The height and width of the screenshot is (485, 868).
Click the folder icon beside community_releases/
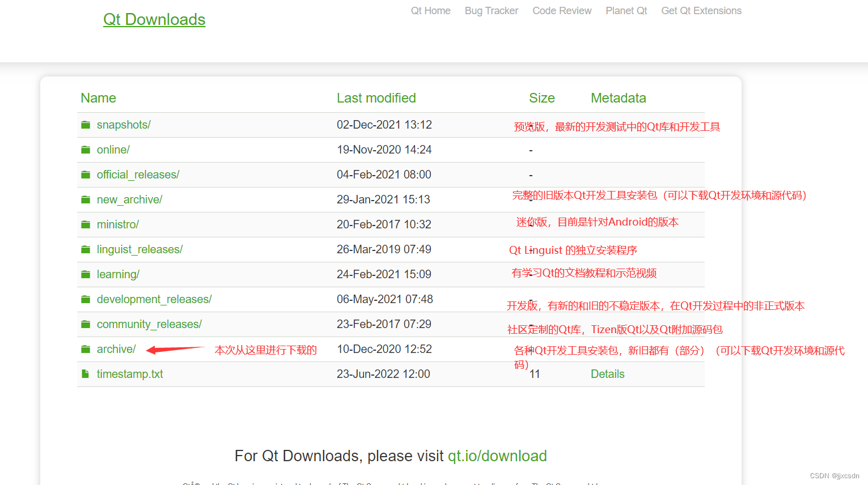pyautogui.click(x=86, y=324)
